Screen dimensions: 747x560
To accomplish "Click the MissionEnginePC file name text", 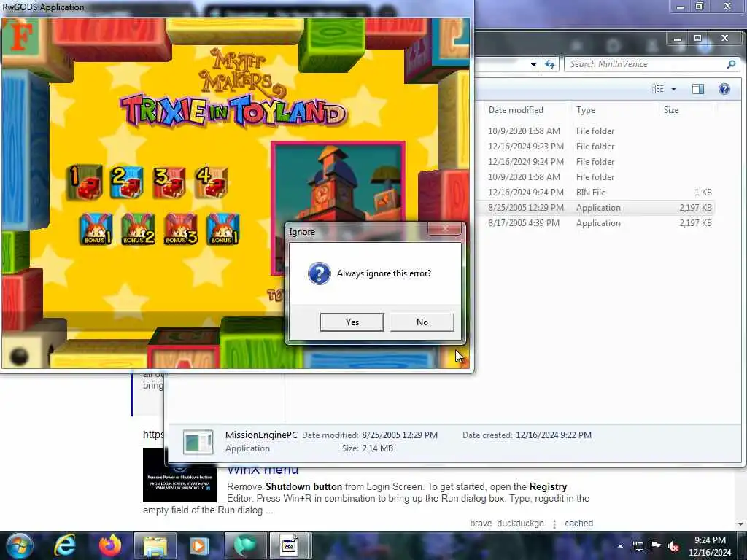I will click(261, 435).
